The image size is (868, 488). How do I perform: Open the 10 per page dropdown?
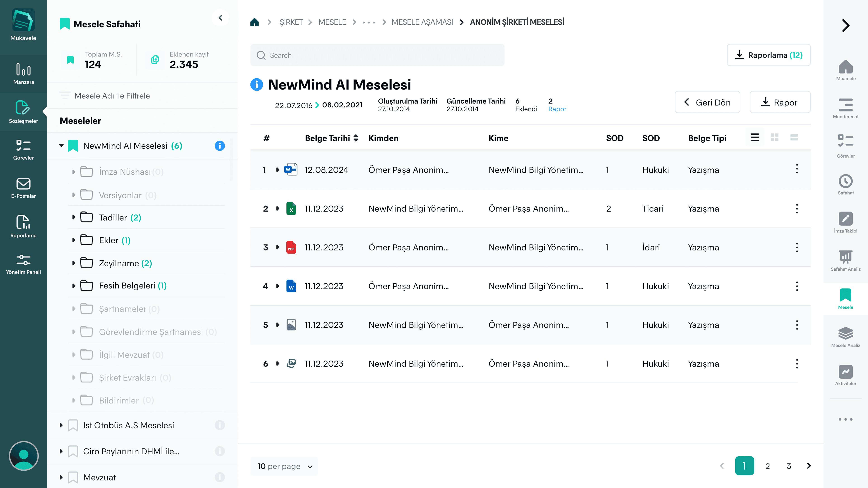284,466
